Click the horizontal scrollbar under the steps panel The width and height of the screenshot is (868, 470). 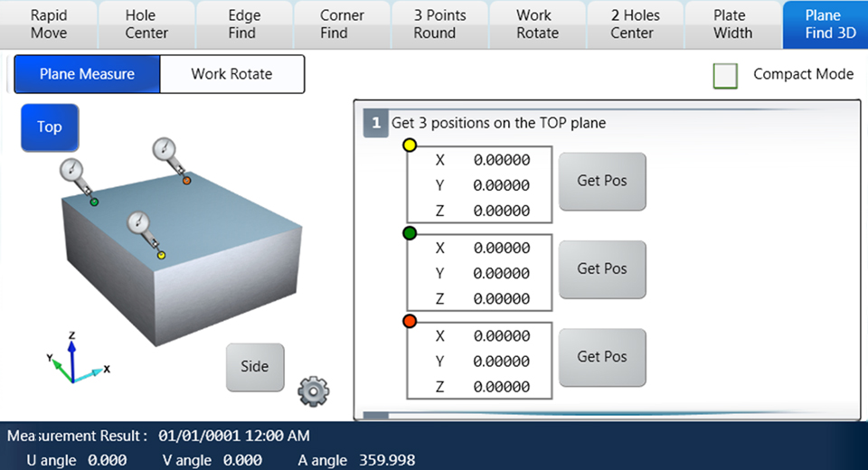(606, 416)
